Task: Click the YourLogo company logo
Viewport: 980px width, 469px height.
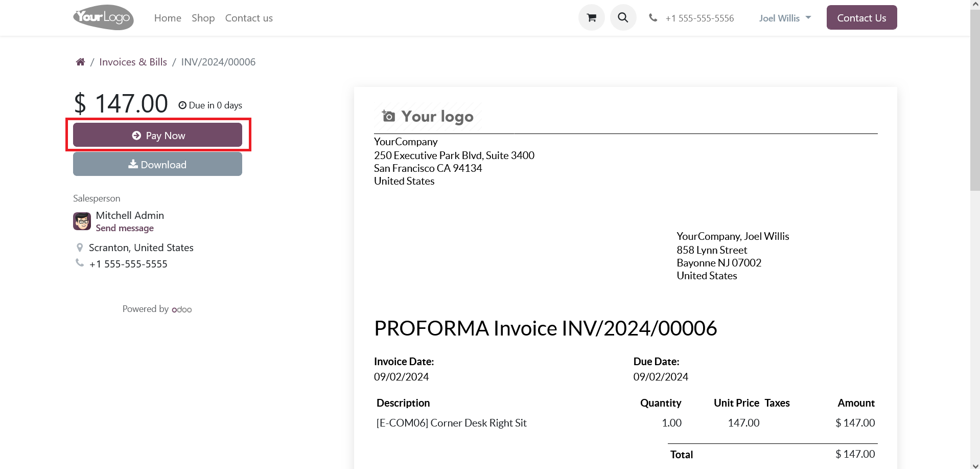Action: (x=103, y=17)
